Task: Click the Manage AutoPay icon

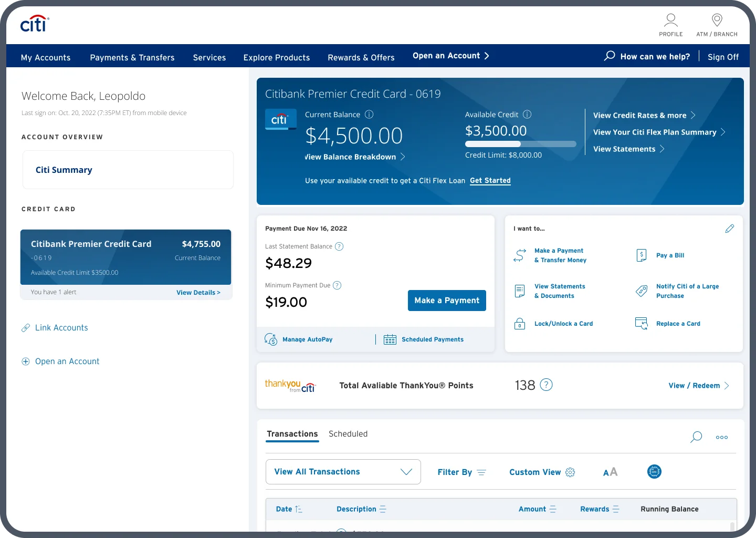Action: tap(271, 339)
